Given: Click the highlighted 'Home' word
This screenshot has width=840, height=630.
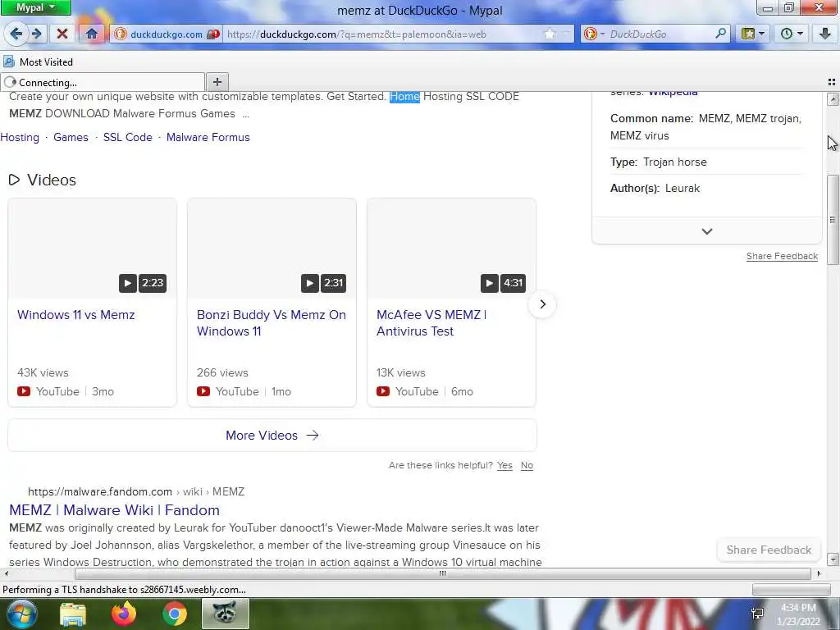Looking at the screenshot, I should (404, 97).
